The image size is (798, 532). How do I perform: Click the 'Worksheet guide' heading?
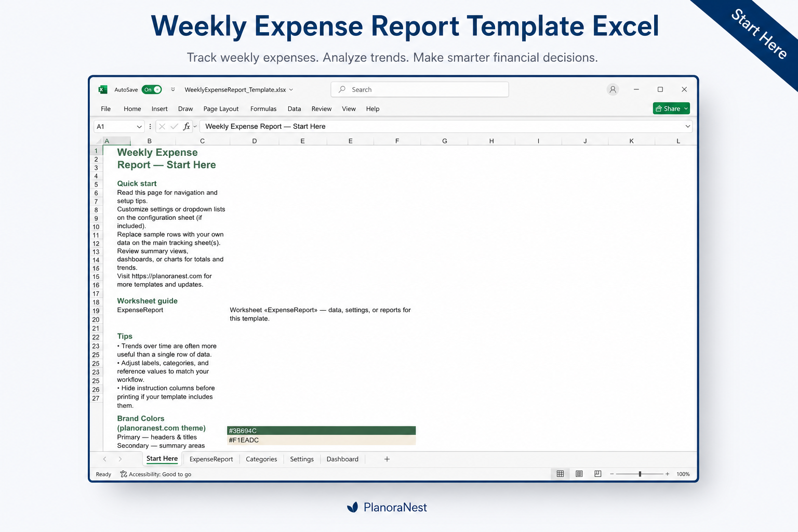tap(147, 301)
